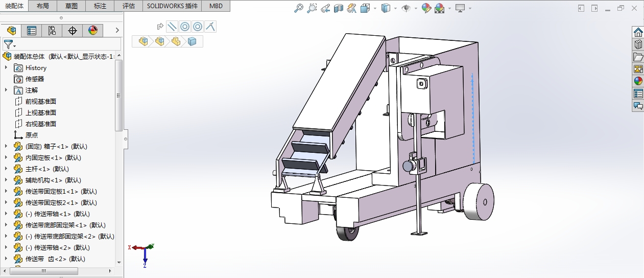Open the Edit Appearance icon

click(426, 8)
